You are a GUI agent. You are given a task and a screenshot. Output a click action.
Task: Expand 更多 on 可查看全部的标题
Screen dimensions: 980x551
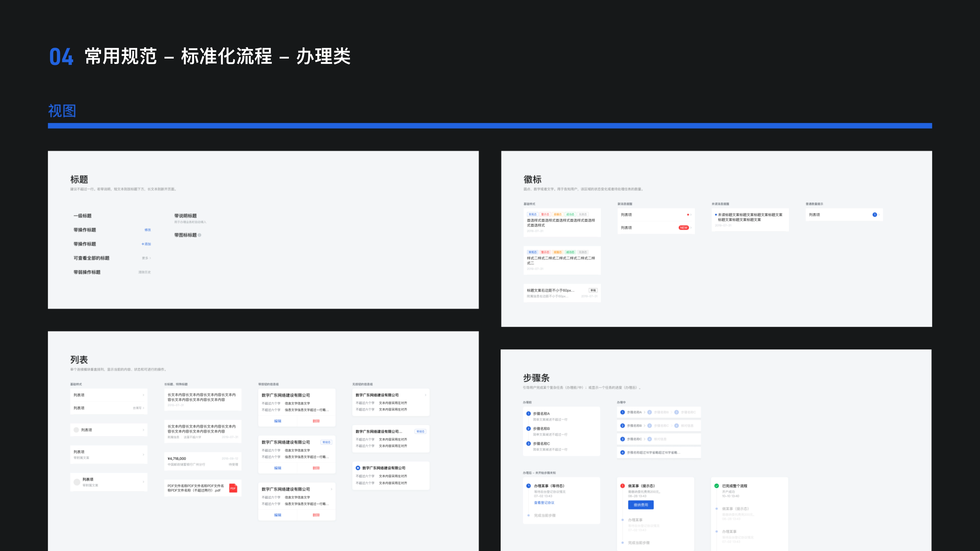[x=146, y=258]
